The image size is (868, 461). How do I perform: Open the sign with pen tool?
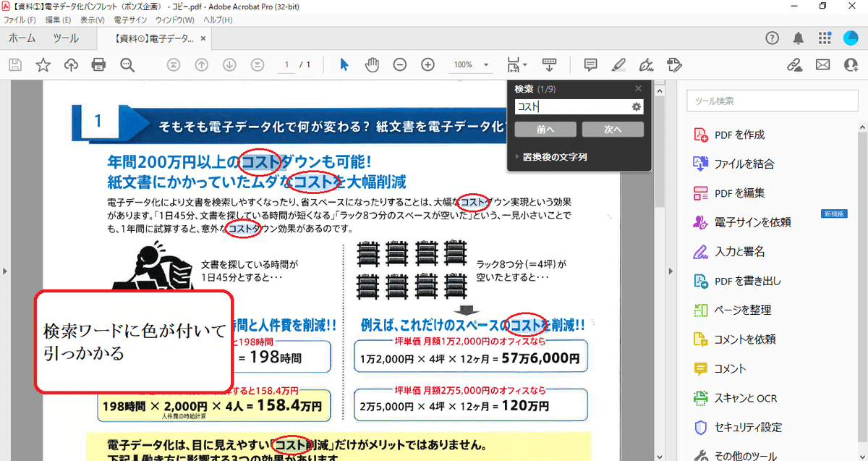(x=647, y=65)
